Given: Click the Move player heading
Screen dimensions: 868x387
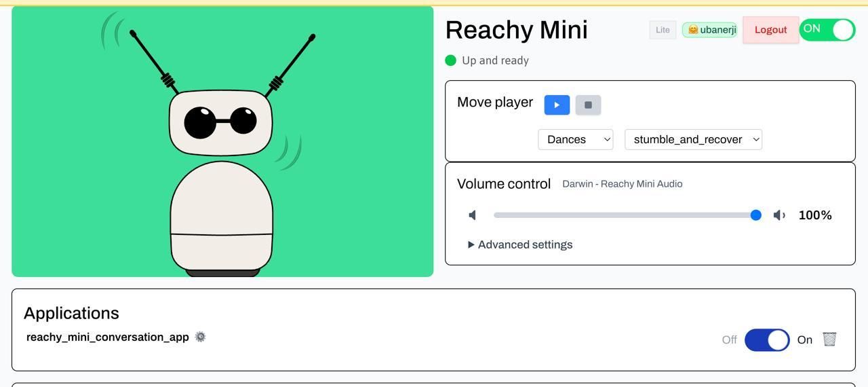Looking at the screenshot, I should 495,103.
